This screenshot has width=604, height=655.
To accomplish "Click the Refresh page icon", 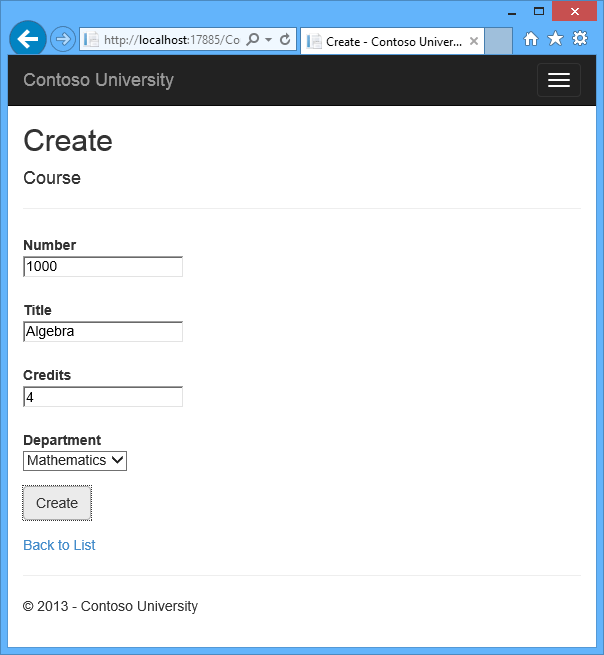I will tap(285, 40).
